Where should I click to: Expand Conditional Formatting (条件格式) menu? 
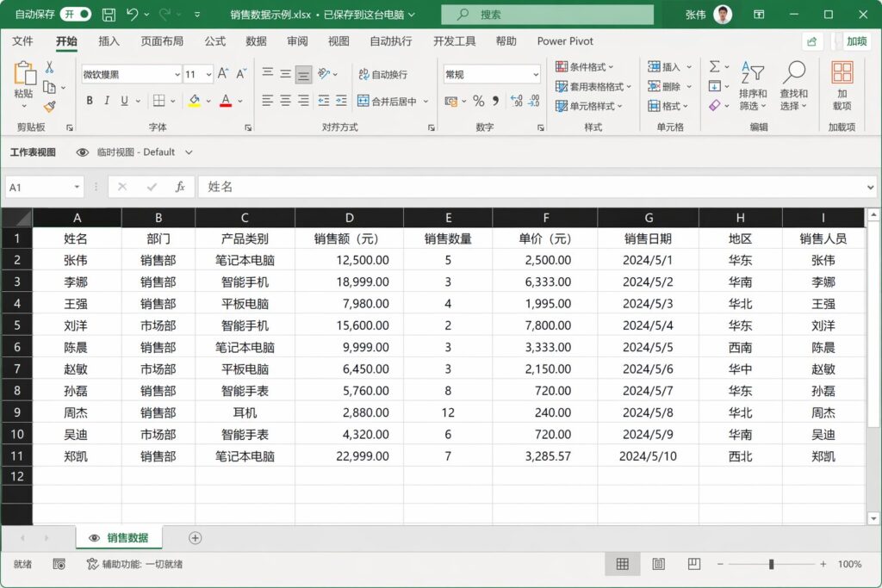585,67
